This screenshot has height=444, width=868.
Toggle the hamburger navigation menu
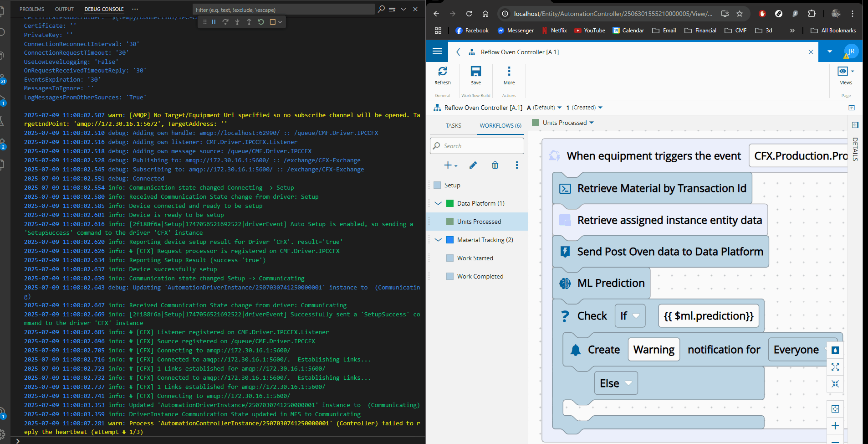(437, 52)
